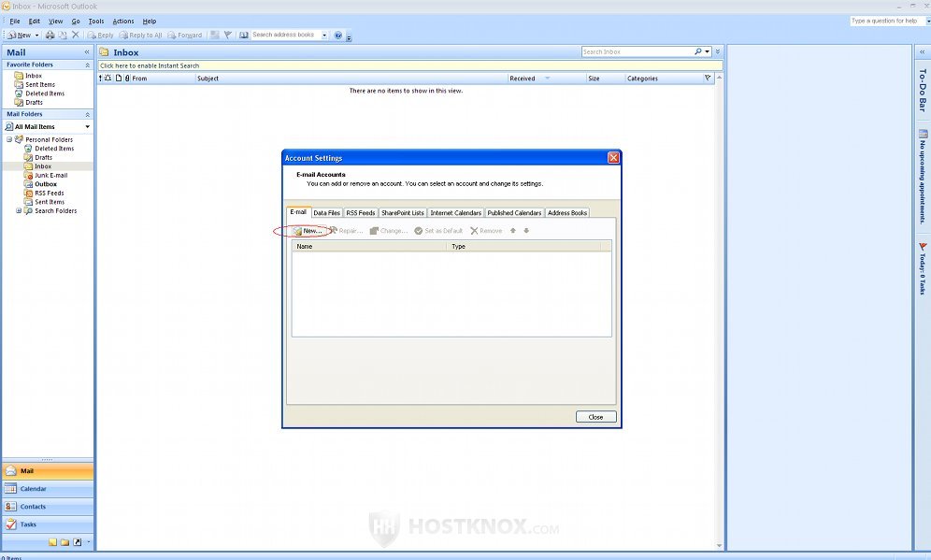931x560 pixels.
Task: Switch to the Data Files tab
Action: 326,212
